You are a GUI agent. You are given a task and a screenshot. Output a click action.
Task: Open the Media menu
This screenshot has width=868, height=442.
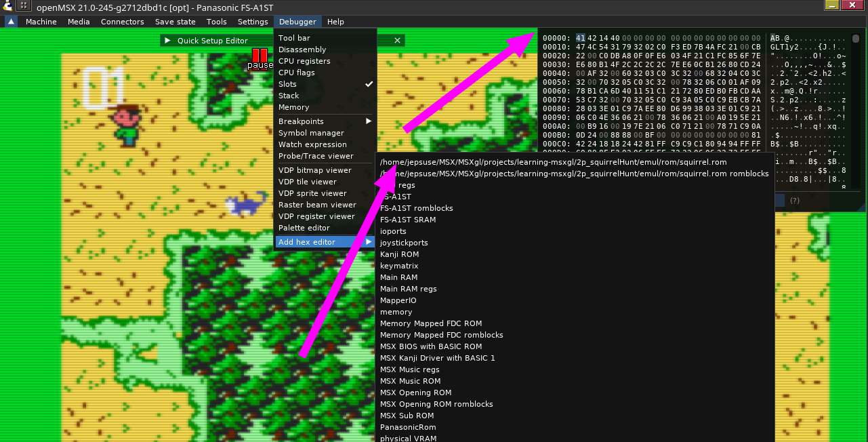(x=79, y=22)
